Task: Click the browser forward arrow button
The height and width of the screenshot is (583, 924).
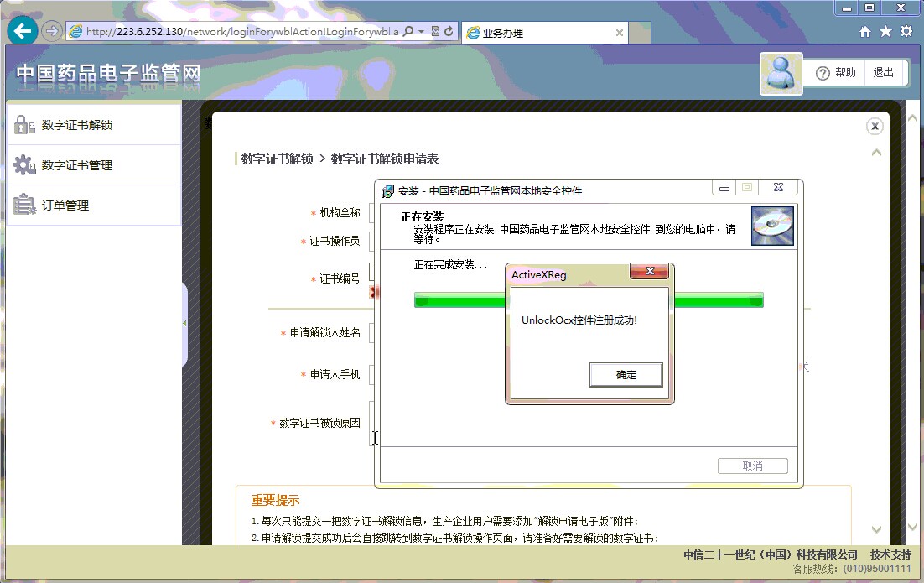Action: [x=52, y=32]
